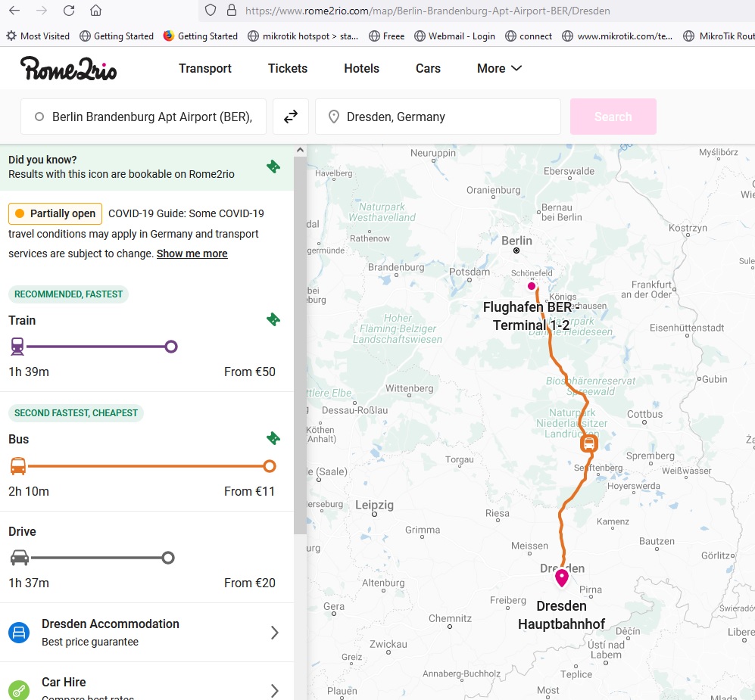755x700 pixels.
Task: Open Most Visited bookmarks gear item
Action: [38, 36]
